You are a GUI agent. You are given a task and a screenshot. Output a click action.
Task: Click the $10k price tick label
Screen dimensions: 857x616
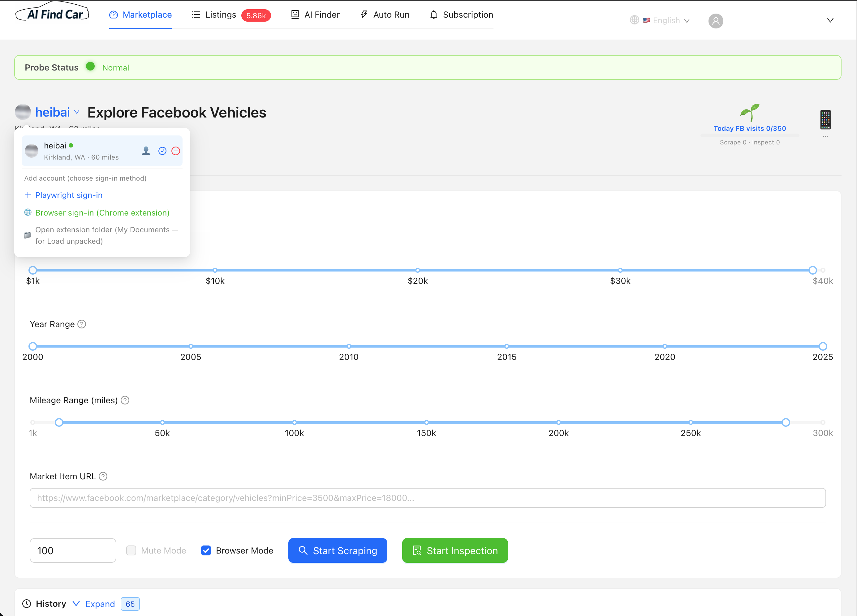pyautogui.click(x=215, y=281)
